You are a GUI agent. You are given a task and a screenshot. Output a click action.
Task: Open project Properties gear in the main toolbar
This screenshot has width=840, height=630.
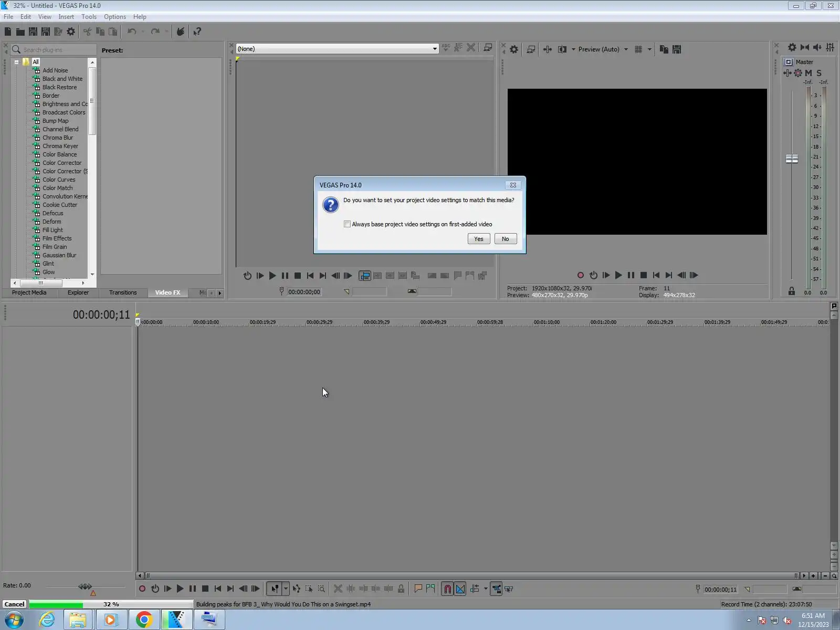point(71,32)
